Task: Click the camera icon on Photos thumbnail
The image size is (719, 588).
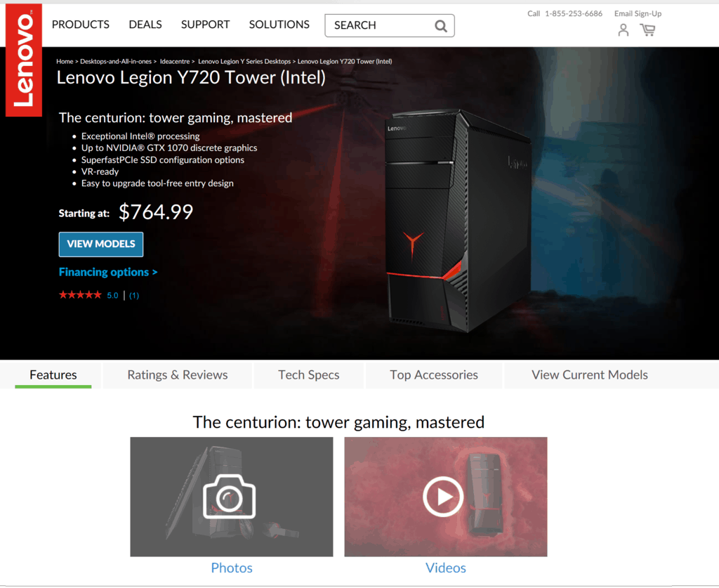Action: (230, 497)
